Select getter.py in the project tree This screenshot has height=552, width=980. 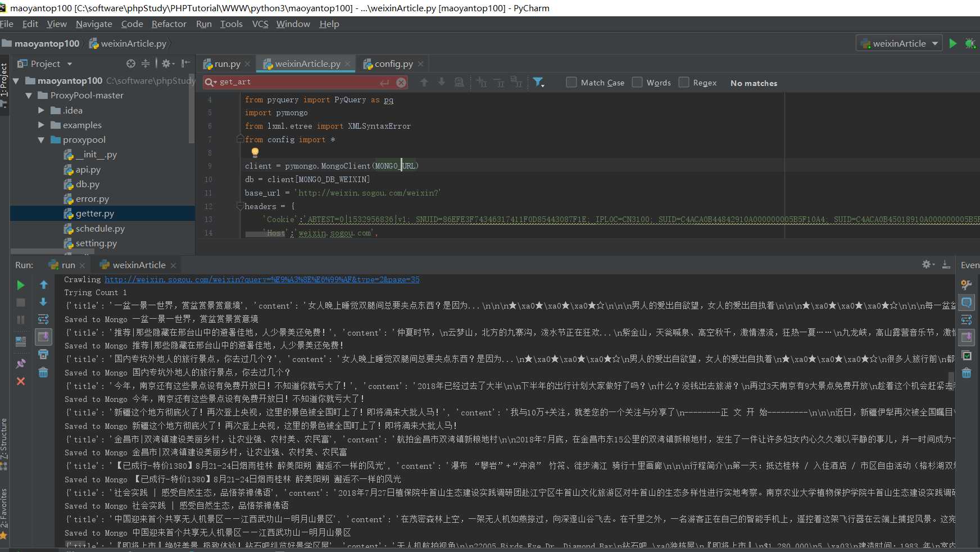tap(94, 214)
